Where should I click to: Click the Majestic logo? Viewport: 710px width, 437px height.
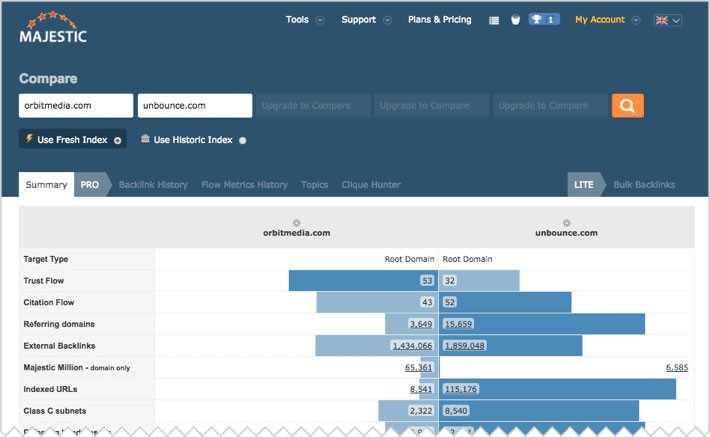[53, 27]
